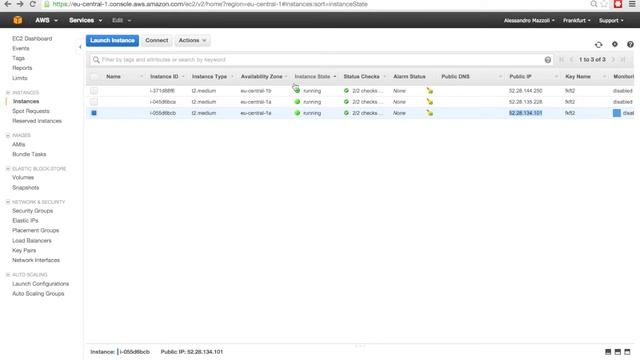Open Frankfurt region selector

[576, 20]
